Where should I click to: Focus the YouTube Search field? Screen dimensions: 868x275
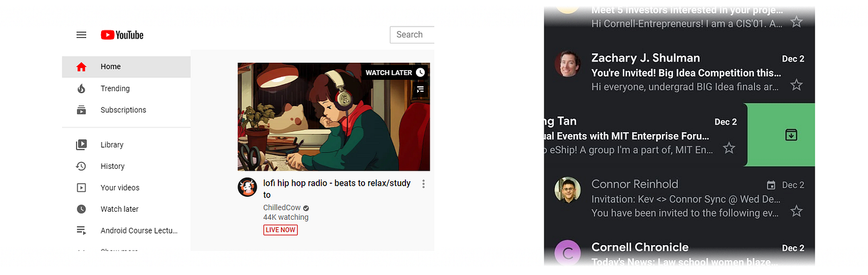pos(412,35)
